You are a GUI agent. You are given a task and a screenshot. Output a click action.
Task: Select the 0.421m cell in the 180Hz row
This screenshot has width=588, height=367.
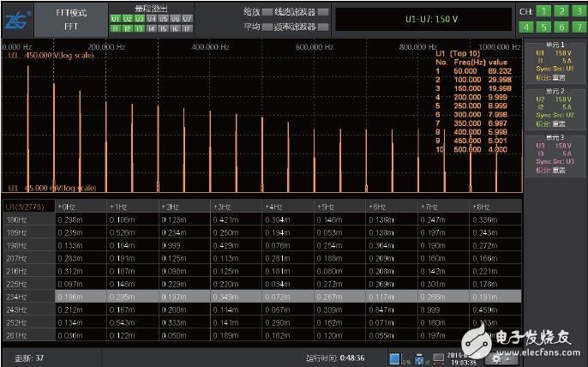pyautogui.click(x=237, y=220)
